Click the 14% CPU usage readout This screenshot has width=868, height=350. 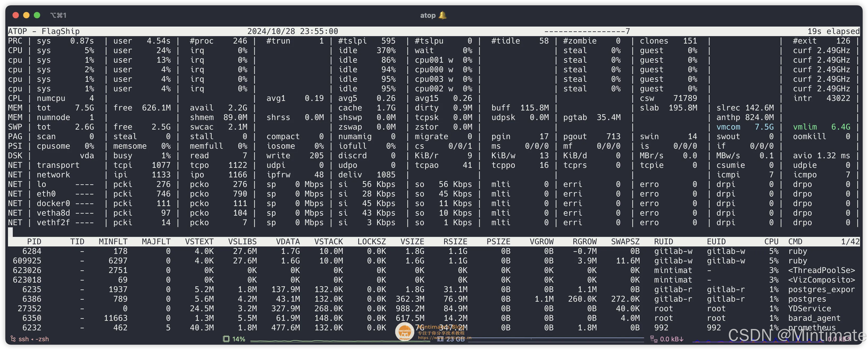[239, 339]
